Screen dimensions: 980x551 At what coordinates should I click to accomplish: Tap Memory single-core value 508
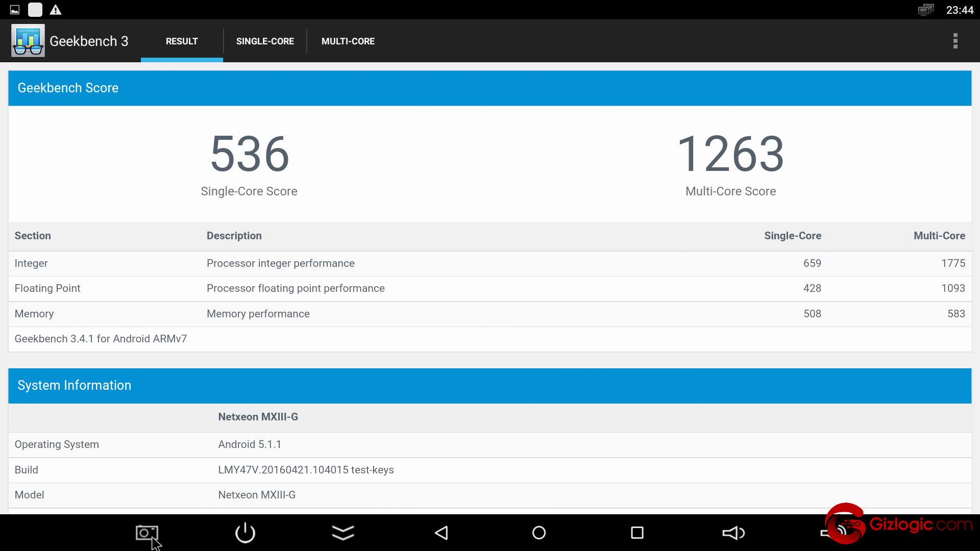(812, 314)
